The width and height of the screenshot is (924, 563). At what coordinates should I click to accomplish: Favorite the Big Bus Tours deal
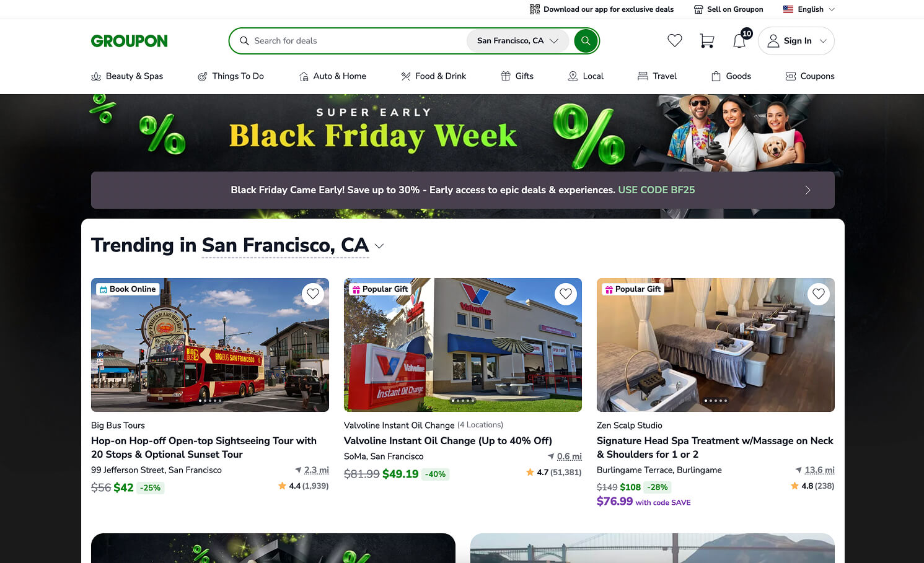pyautogui.click(x=313, y=294)
